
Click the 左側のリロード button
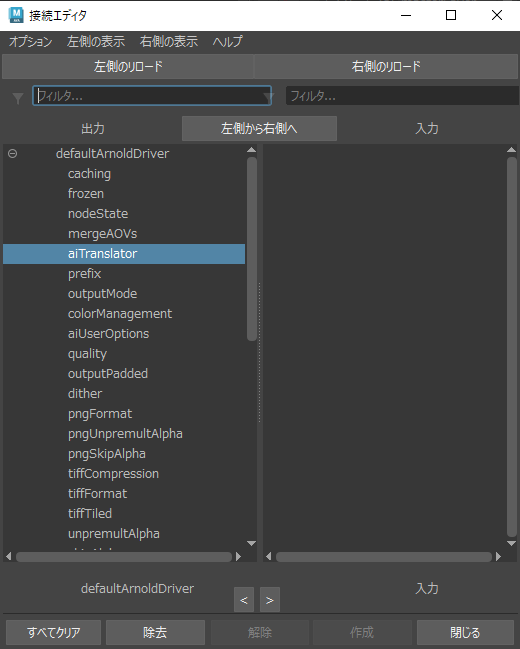(128, 66)
